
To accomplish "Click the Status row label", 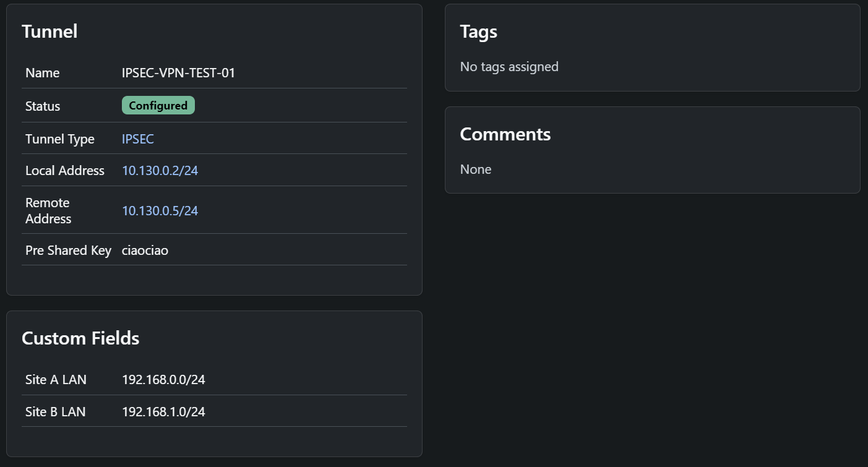I will 43,105.
